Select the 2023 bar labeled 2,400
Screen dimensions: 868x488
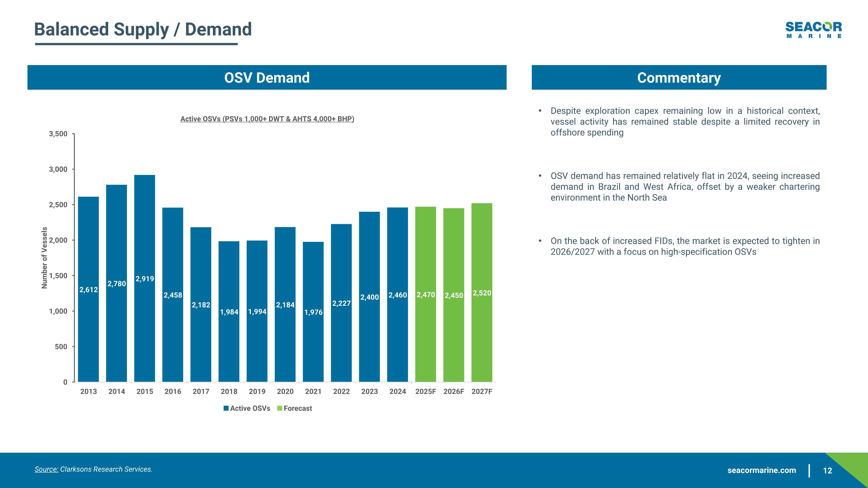369,297
